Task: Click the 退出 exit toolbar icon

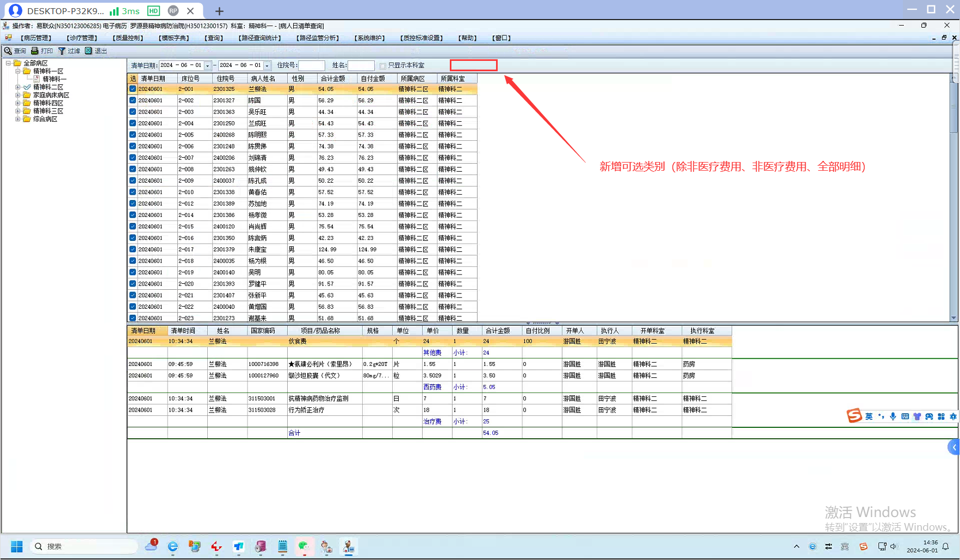Action: coord(89,51)
